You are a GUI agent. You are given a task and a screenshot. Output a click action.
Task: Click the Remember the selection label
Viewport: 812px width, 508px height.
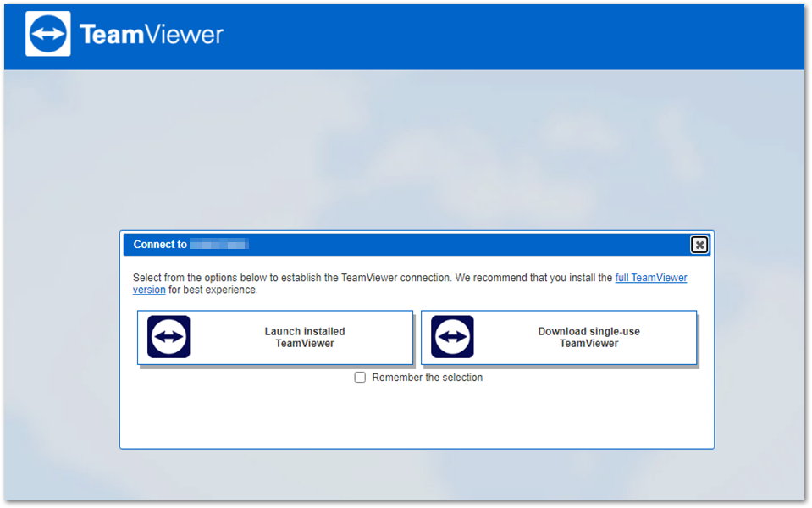click(x=428, y=378)
